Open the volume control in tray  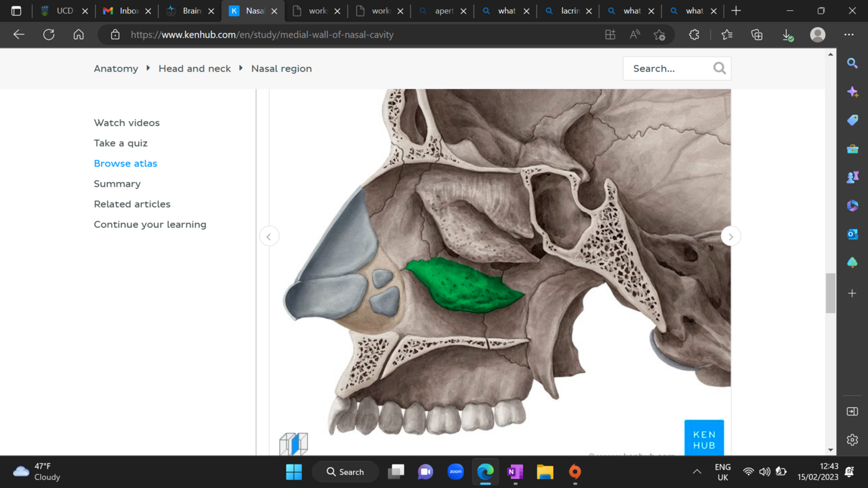(765, 472)
